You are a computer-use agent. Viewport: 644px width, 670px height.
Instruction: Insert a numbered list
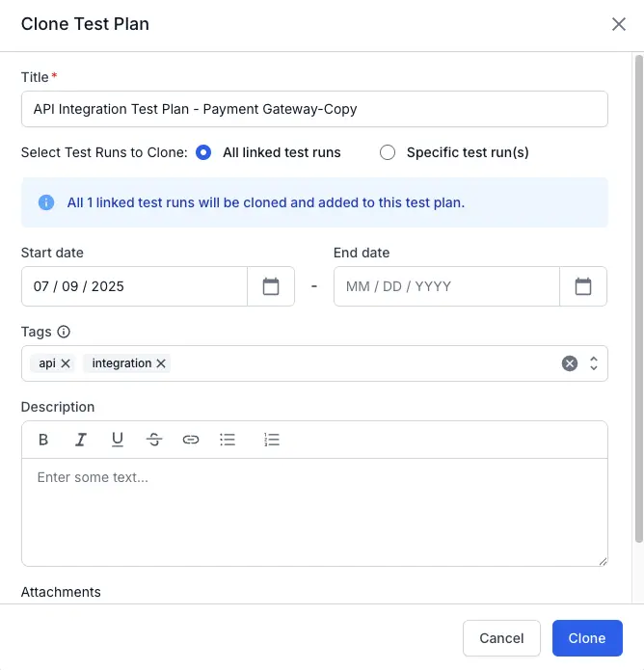[272, 440]
